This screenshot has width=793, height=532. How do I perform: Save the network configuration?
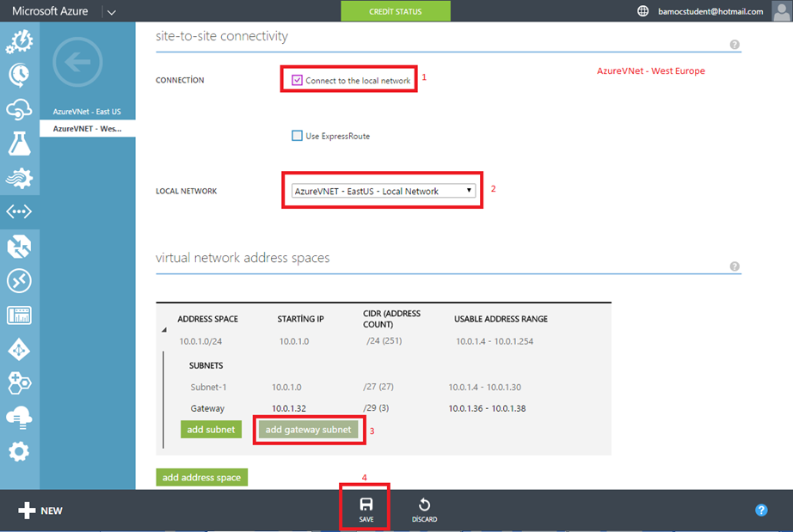(366, 510)
